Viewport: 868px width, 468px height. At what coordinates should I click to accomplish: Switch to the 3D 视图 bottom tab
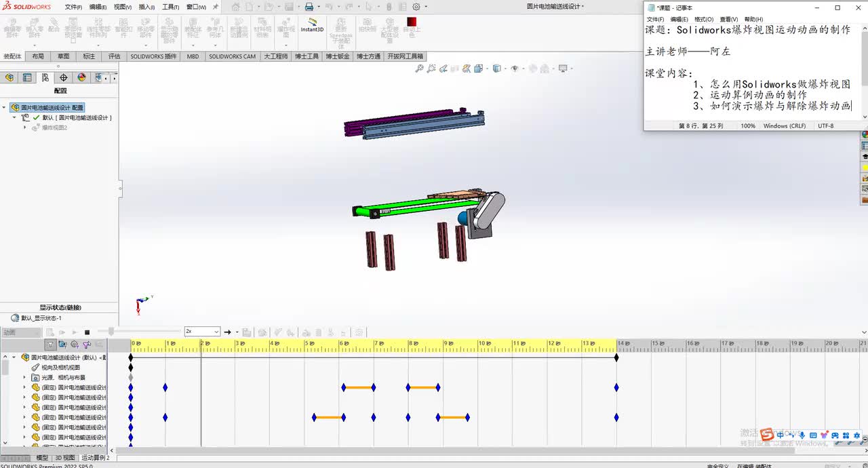[64, 458]
